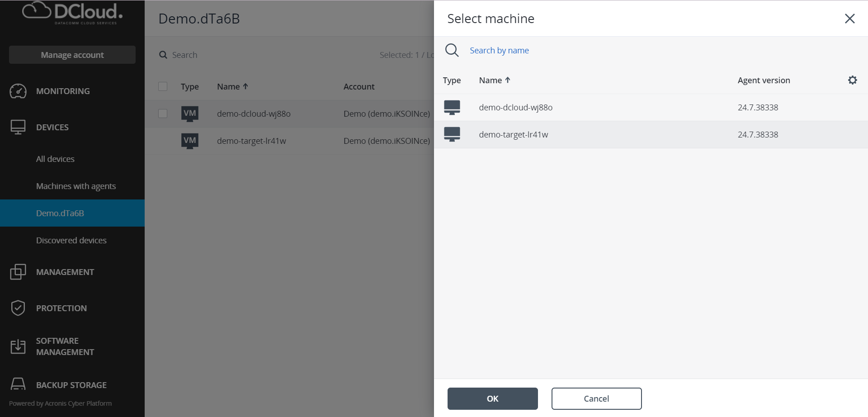Image resolution: width=868 pixels, height=417 pixels.
Task: Open Discovered devices in sidebar
Action: [x=71, y=240]
